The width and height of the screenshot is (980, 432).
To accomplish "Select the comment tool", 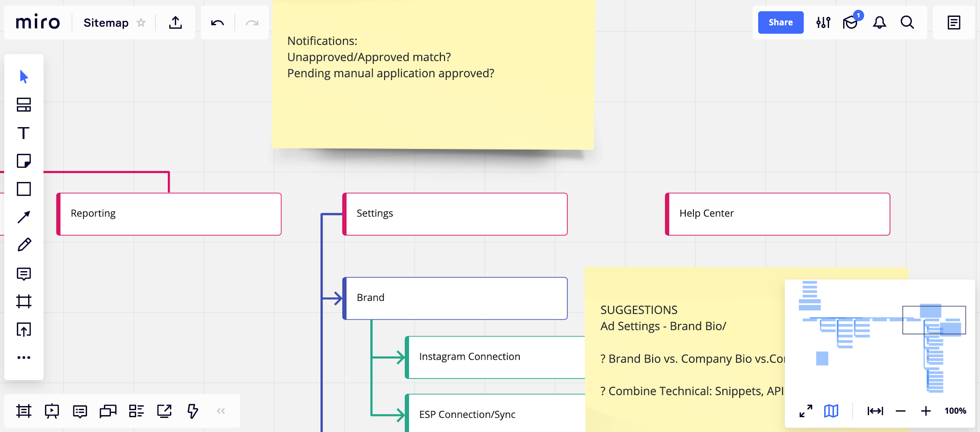I will tap(24, 273).
